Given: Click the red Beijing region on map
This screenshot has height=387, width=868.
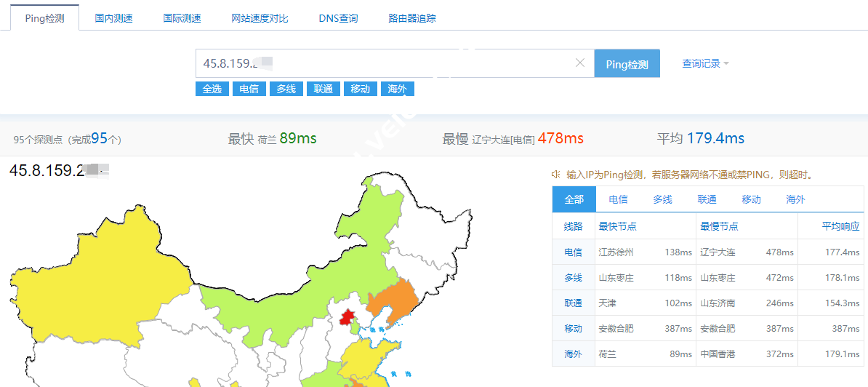Looking at the screenshot, I should (x=347, y=317).
